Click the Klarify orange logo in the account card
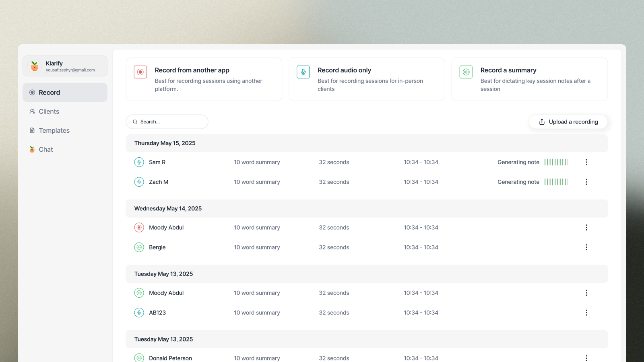The width and height of the screenshot is (644, 362). point(35,66)
